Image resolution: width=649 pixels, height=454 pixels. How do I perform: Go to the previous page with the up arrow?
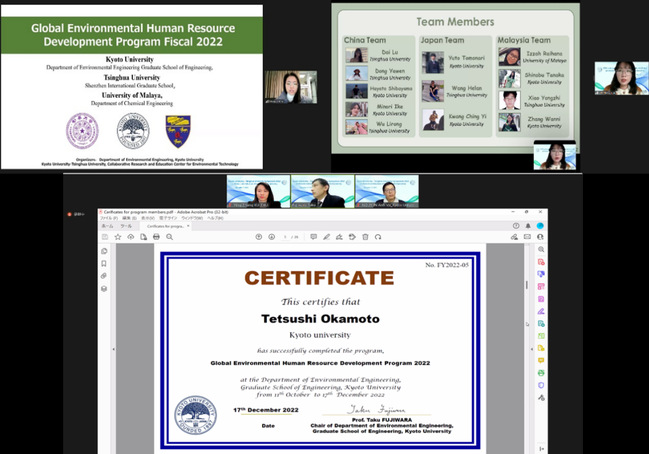tap(259, 237)
